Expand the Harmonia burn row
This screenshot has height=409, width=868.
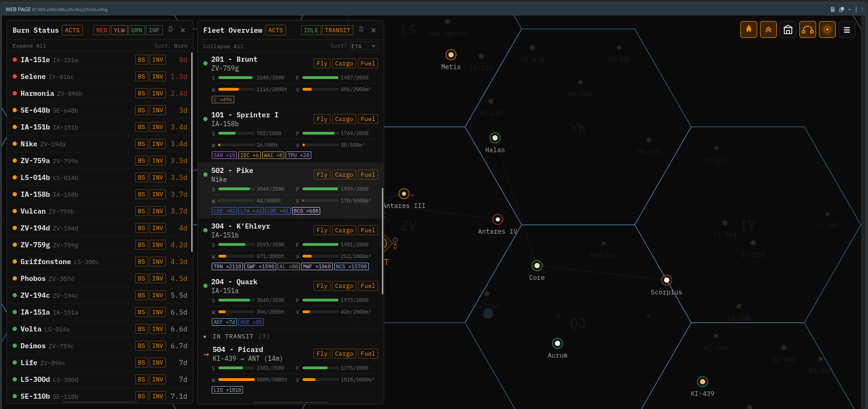pyautogui.click(x=100, y=93)
